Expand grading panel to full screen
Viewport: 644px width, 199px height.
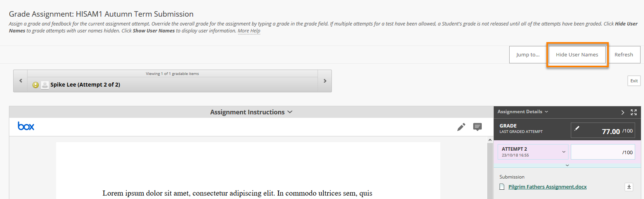[634, 112]
